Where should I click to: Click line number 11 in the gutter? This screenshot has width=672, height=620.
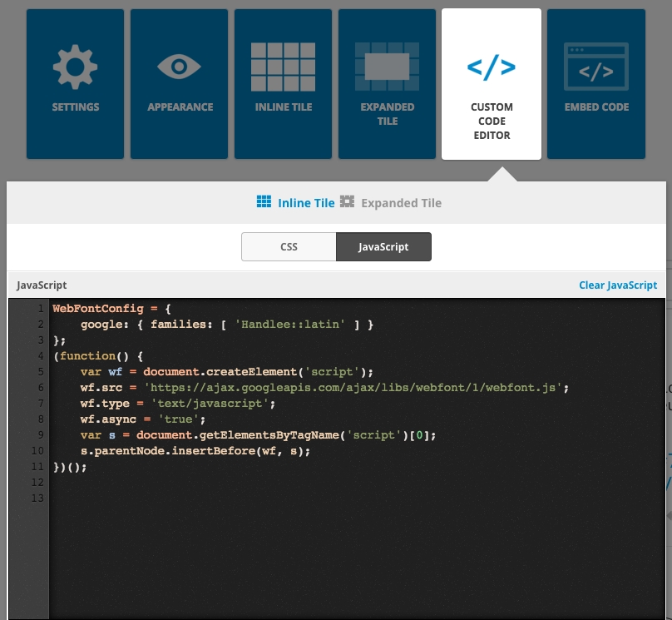(x=37, y=467)
